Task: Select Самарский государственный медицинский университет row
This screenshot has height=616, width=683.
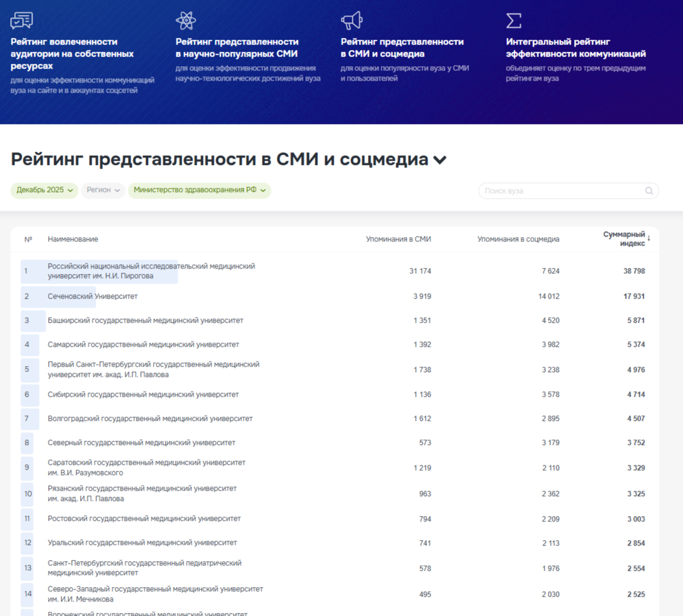Action: [143, 344]
